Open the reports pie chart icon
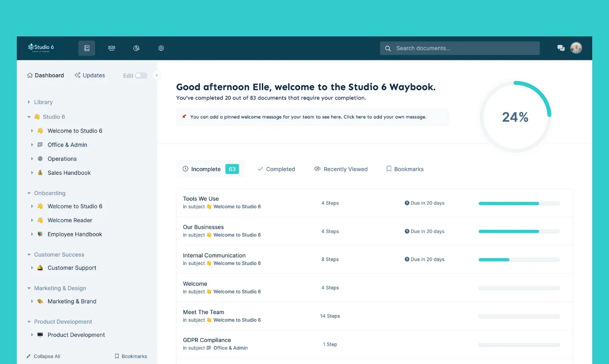Viewport: 609px width, 364px height. point(136,48)
